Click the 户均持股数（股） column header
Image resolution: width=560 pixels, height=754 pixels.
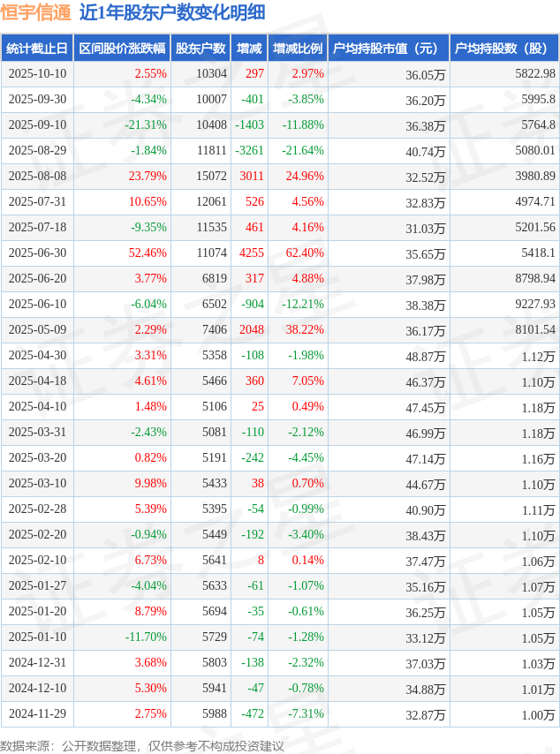coord(503,49)
